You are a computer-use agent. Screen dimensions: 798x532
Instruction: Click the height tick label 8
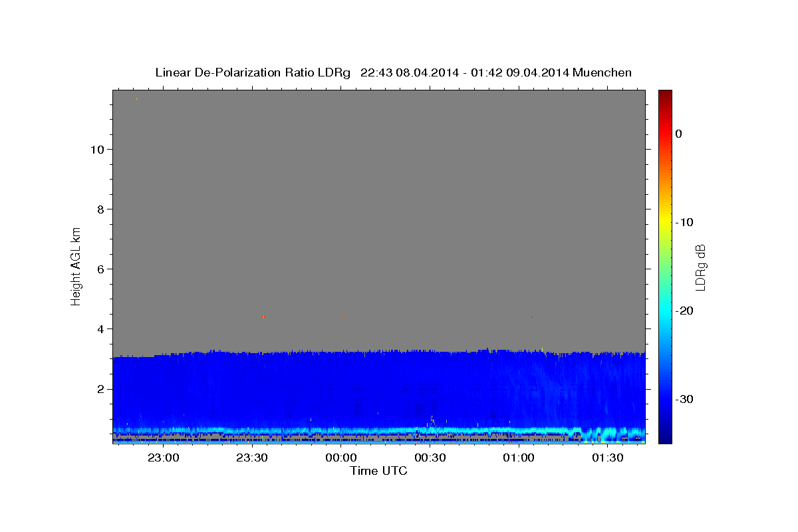(x=99, y=209)
